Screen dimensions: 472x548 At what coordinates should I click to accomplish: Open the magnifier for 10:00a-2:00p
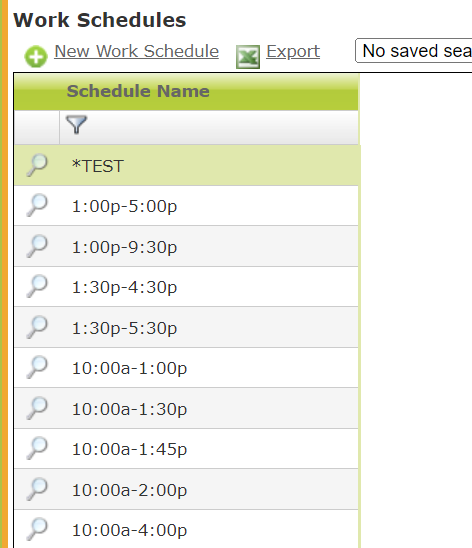(37, 489)
